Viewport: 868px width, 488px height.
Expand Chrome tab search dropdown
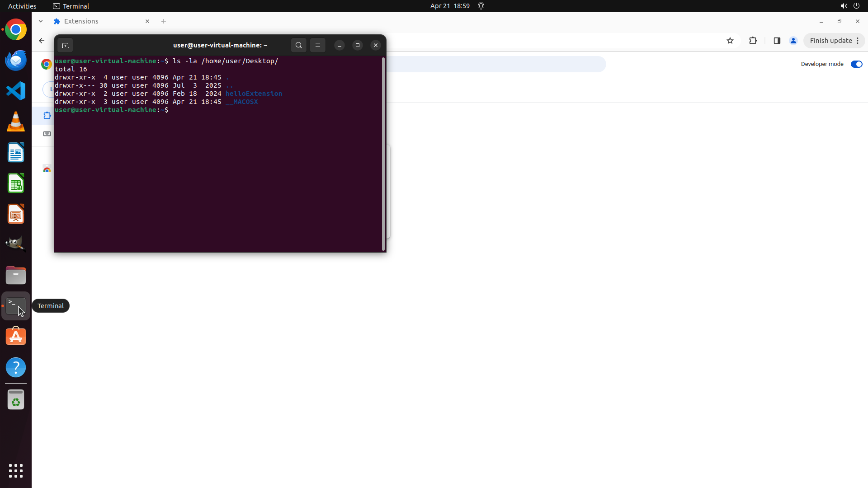[x=41, y=21]
